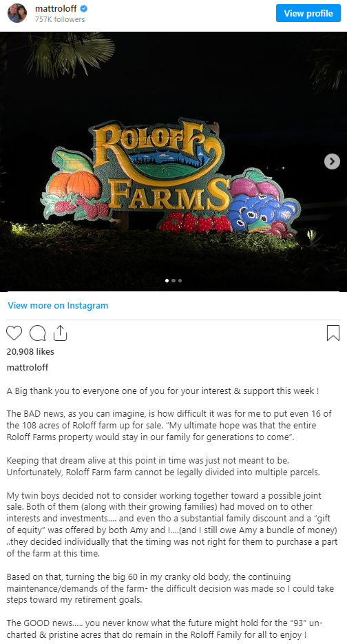Click the caption paragraph starting 'The BAD news'
The height and width of the screenshot is (644, 347).
click(x=169, y=425)
